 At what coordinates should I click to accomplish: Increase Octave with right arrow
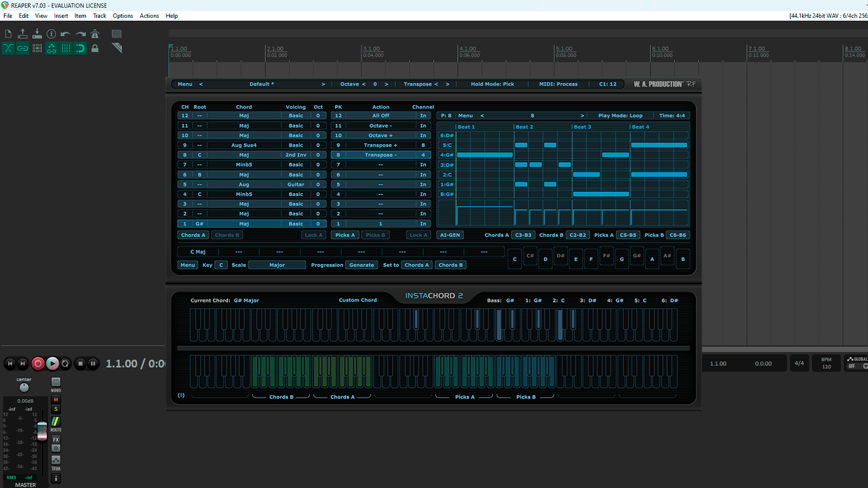[x=386, y=84]
